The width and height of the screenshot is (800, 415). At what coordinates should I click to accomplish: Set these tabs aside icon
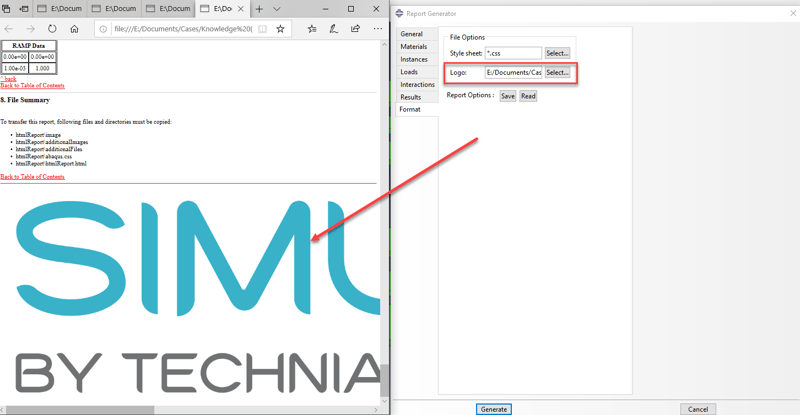[x=24, y=9]
